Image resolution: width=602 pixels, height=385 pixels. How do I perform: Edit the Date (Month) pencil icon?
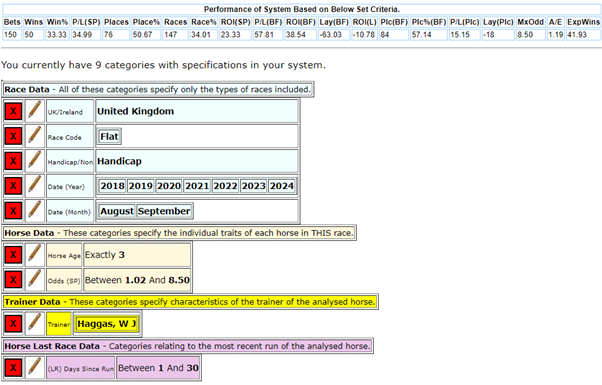(35, 211)
